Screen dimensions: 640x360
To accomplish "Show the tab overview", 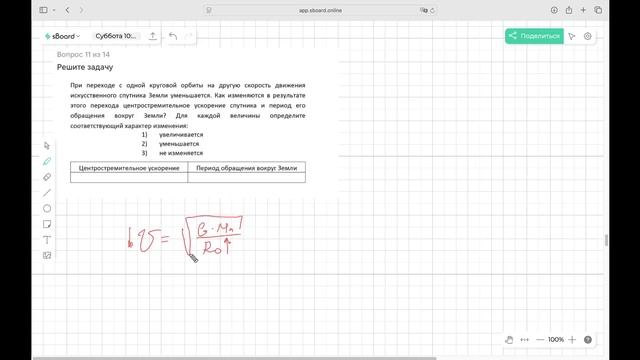I will click(598, 10).
